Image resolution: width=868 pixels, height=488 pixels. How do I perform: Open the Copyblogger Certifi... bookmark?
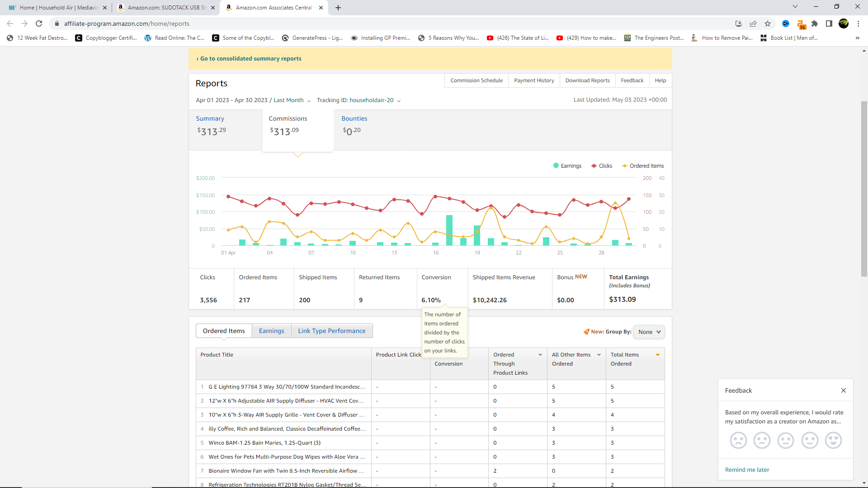(x=106, y=38)
